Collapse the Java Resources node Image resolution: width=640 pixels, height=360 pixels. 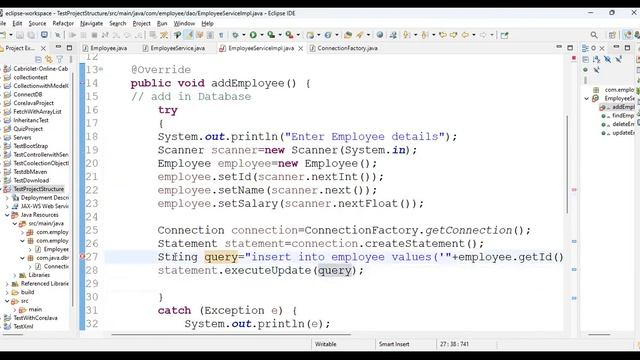[x=7, y=215]
